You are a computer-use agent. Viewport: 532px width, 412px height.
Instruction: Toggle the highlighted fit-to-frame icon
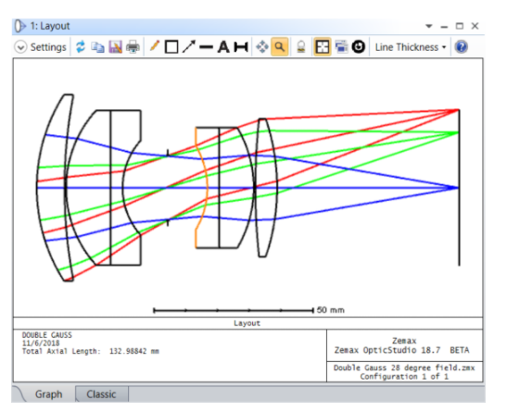tap(323, 47)
